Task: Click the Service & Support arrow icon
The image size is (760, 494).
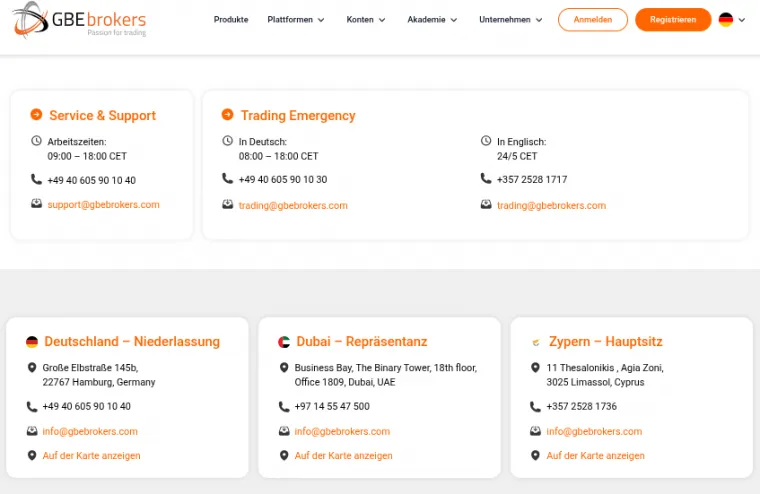Action: 36,115
